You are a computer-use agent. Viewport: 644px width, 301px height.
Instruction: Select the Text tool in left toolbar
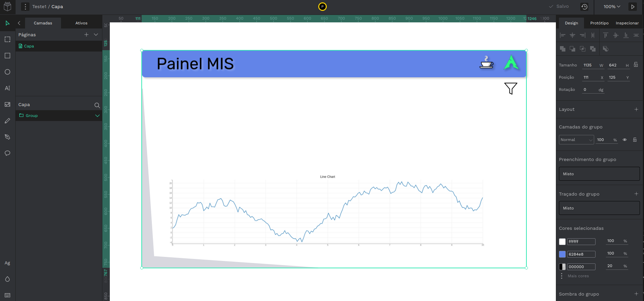(7, 88)
